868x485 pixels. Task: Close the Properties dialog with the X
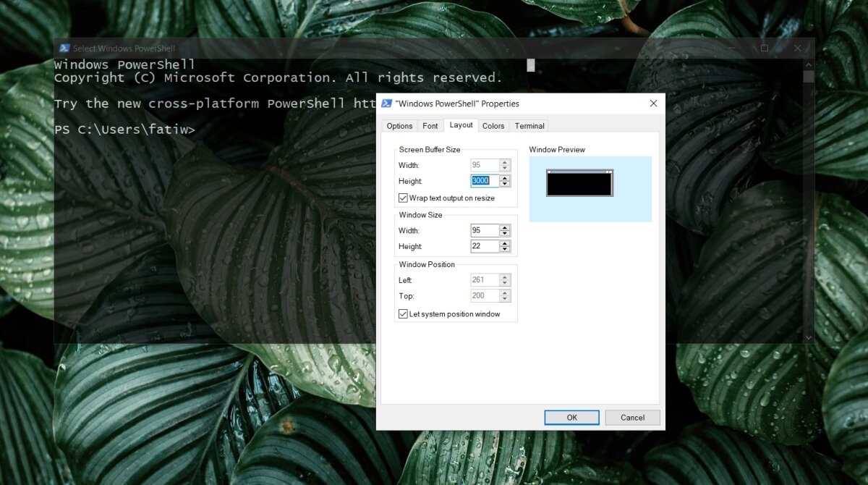pyautogui.click(x=653, y=104)
